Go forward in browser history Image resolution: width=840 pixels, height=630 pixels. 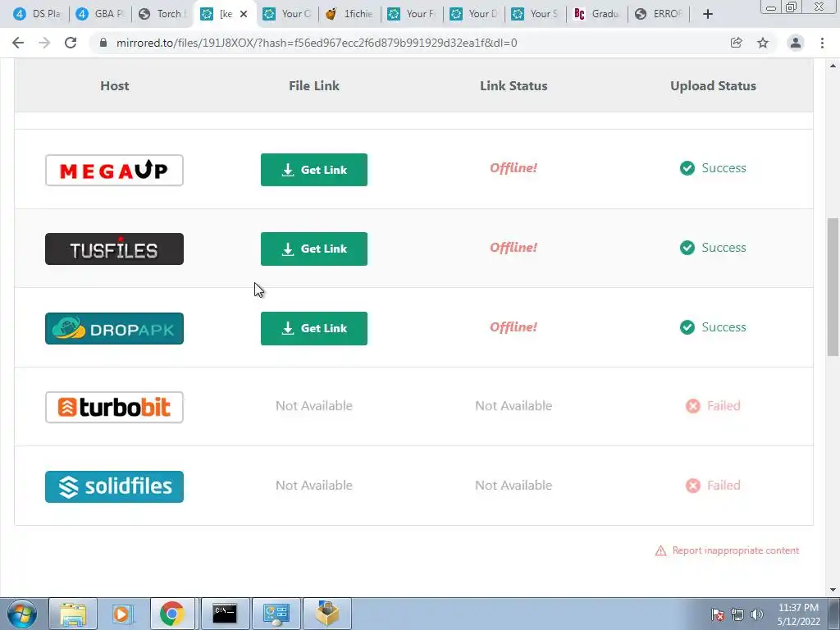point(44,43)
